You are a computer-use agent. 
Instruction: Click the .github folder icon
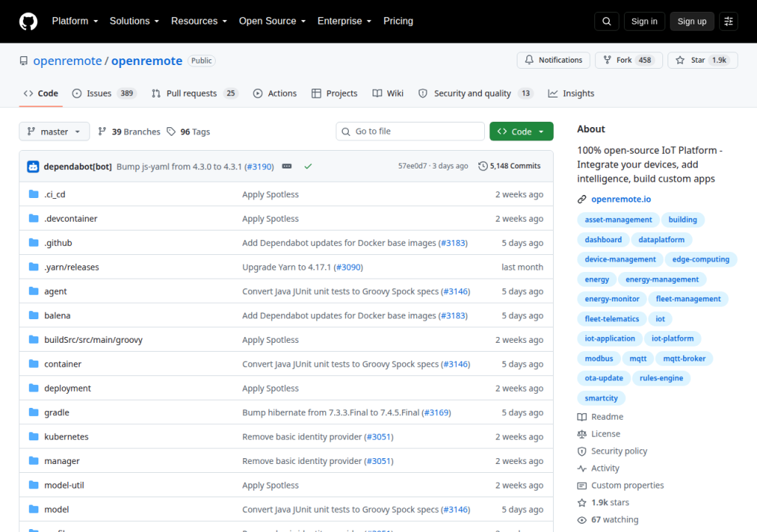click(33, 242)
